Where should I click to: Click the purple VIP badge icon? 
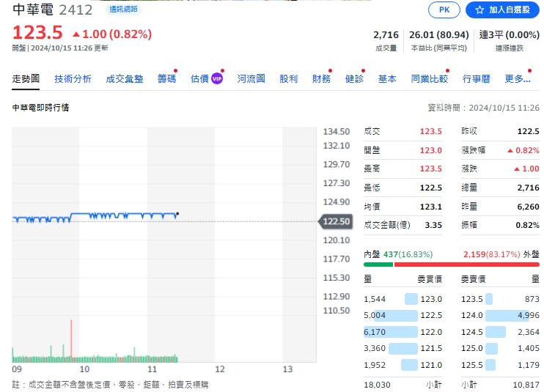point(217,78)
